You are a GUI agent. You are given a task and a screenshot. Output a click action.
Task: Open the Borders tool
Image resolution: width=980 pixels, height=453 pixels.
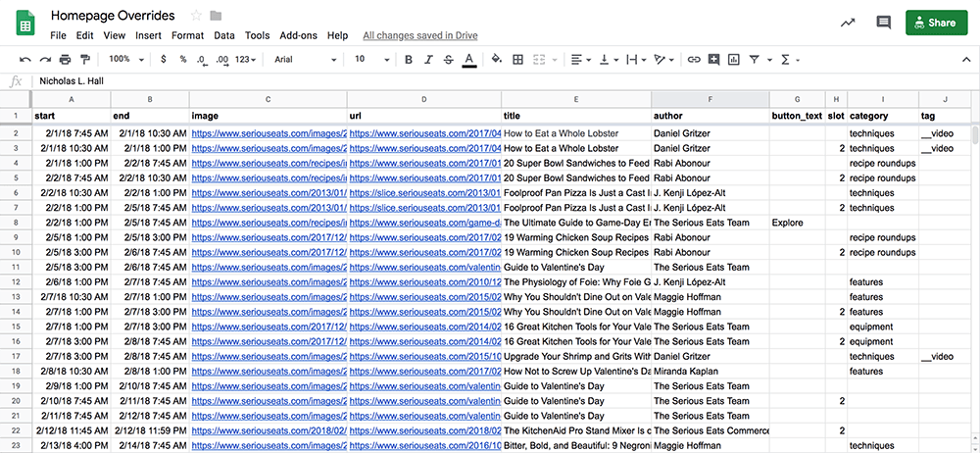click(517, 60)
